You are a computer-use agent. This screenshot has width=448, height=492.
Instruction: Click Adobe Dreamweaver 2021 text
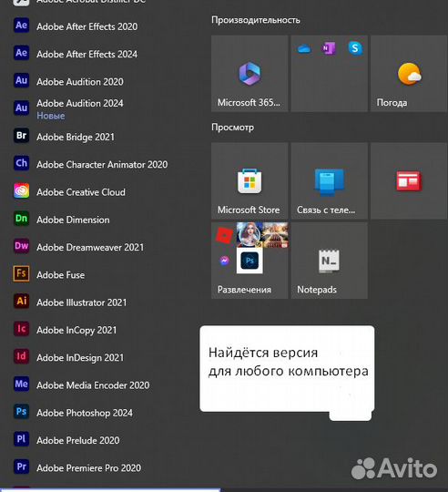(90, 247)
